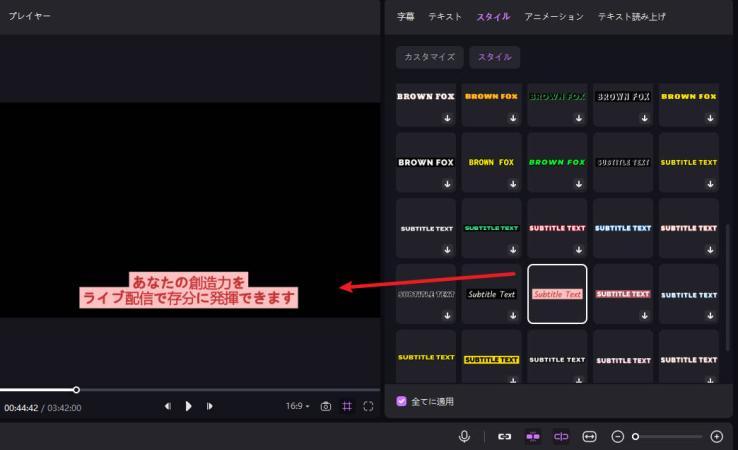738x450 pixels.
Task: Select red-box SUBTITLE TEXT style
Action: coord(623,294)
